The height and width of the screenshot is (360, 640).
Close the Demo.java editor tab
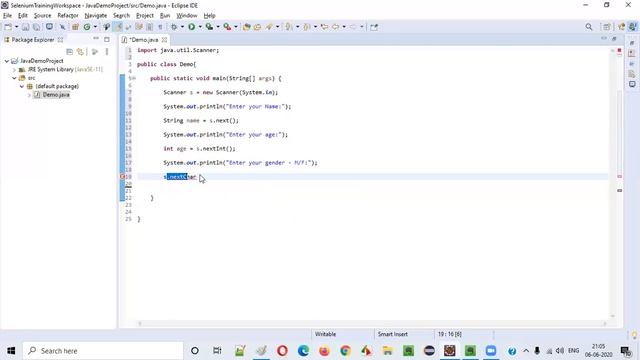(x=164, y=40)
